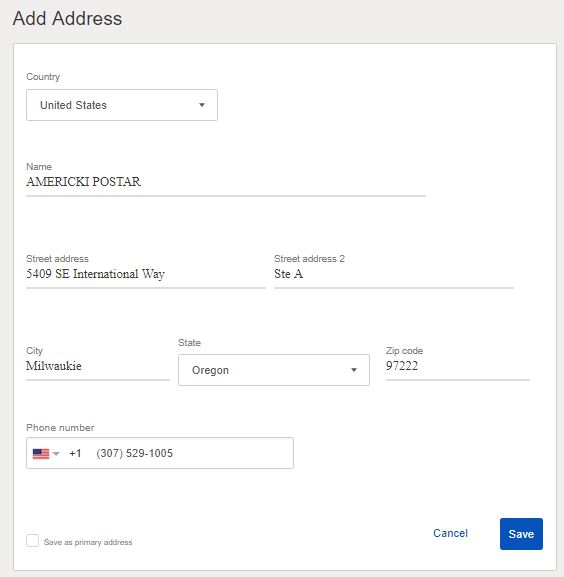Click the Street address 2 field
Screen dimensions: 564x577
tap(394, 274)
